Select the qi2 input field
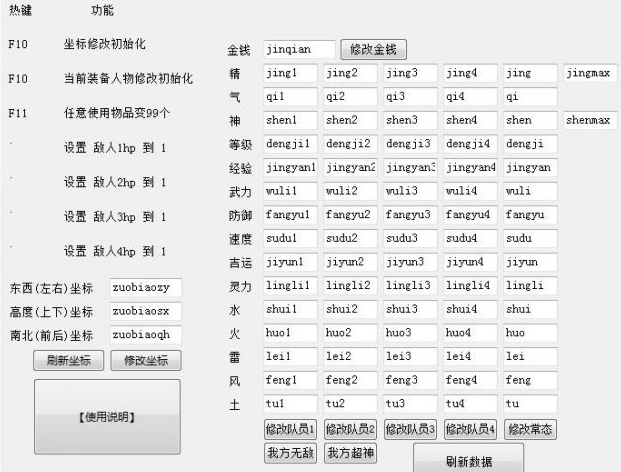The width and height of the screenshot is (621, 472). pyautogui.click(x=350, y=97)
